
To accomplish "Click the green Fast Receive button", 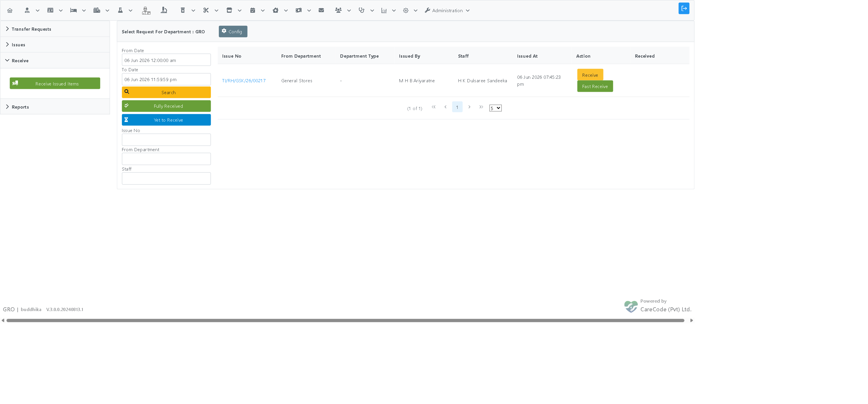I will coord(595,86).
